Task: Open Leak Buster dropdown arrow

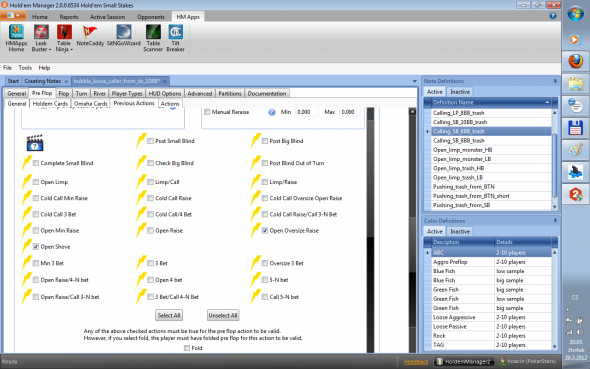Action: 50,50
